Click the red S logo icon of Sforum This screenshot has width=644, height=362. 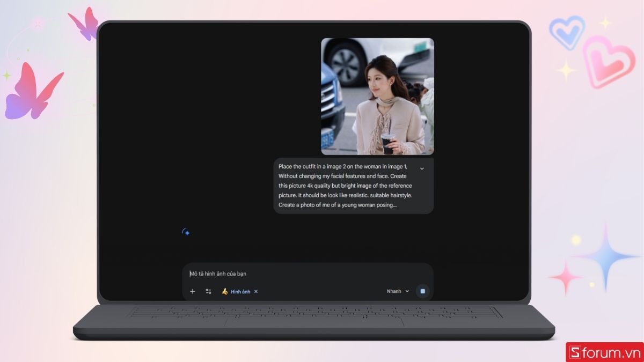coord(575,352)
